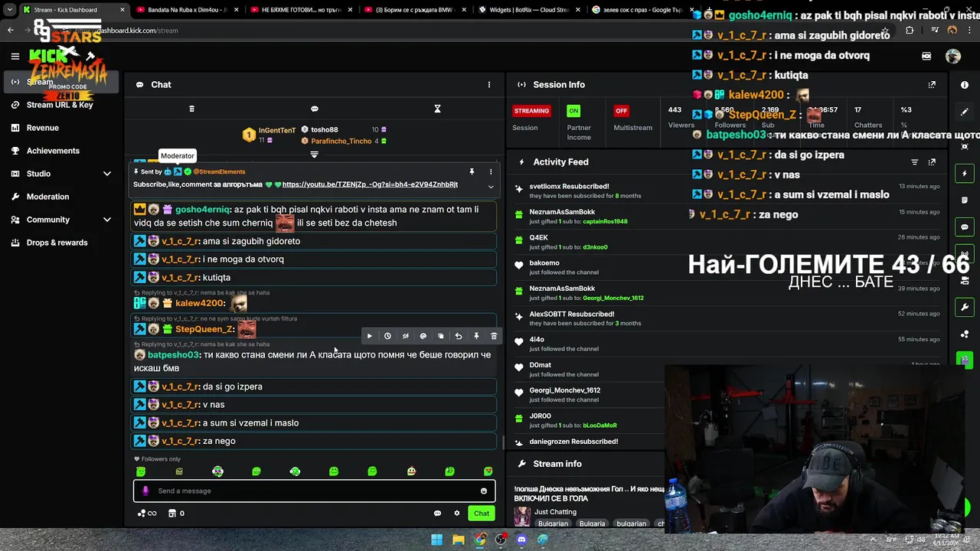The height and width of the screenshot is (551, 980).
Task: Click the shop icon showing 0
Action: coord(176,514)
